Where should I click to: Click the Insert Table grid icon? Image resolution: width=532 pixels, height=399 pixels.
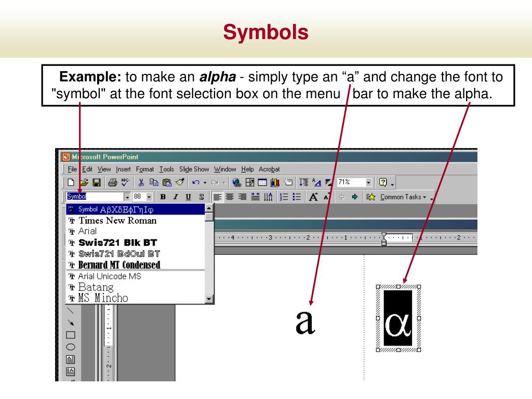262,182
